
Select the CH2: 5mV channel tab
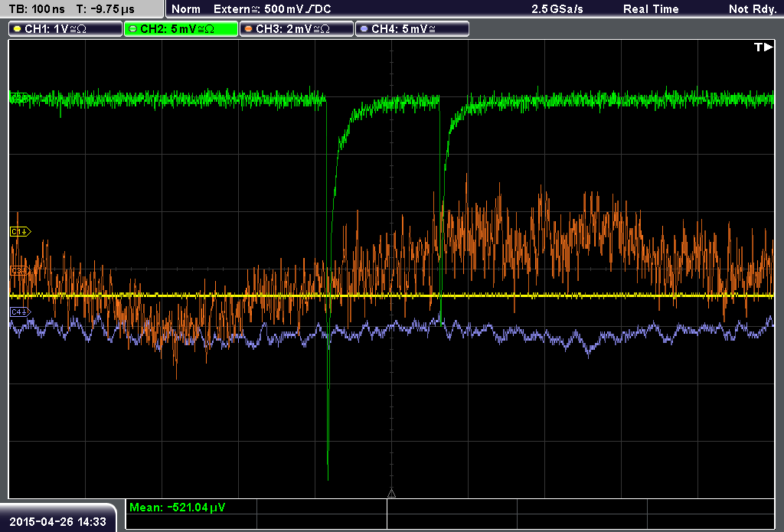tap(181, 29)
